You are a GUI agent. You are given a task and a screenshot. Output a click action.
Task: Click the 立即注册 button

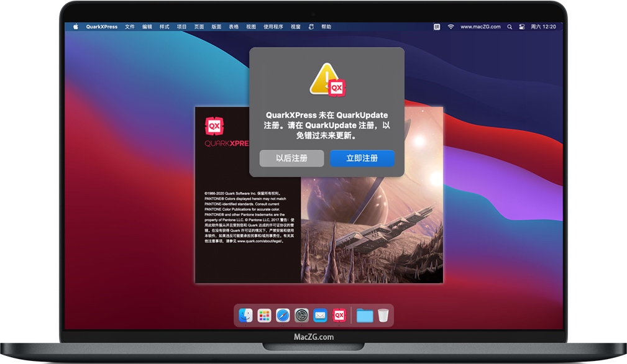(362, 158)
